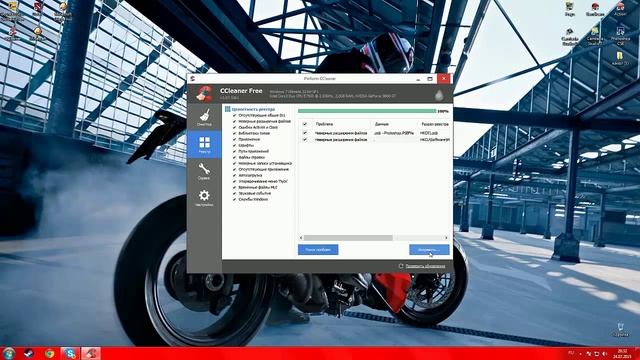Click the volume icon in the system tray
This screenshot has width=640, height=360.
[604, 353]
